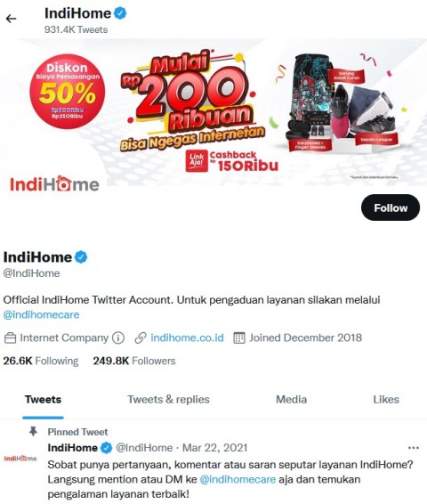Image resolution: width=427 pixels, height=504 pixels.
Task: Go back using the left arrow icon
Action: [11, 19]
